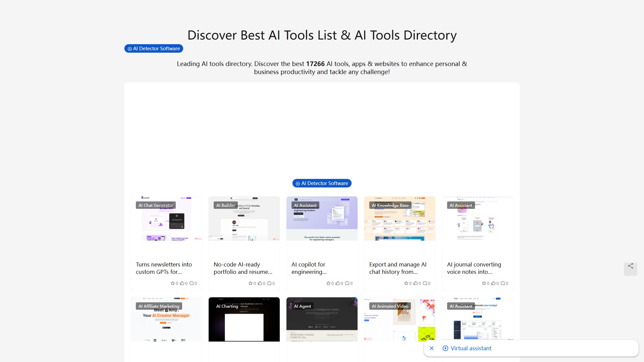
Task: Click comment icon on AI copilot engineering card
Action: pos(347,283)
